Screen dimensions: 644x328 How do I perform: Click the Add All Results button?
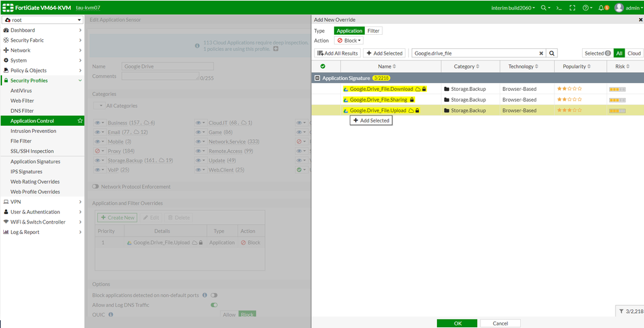coord(338,53)
